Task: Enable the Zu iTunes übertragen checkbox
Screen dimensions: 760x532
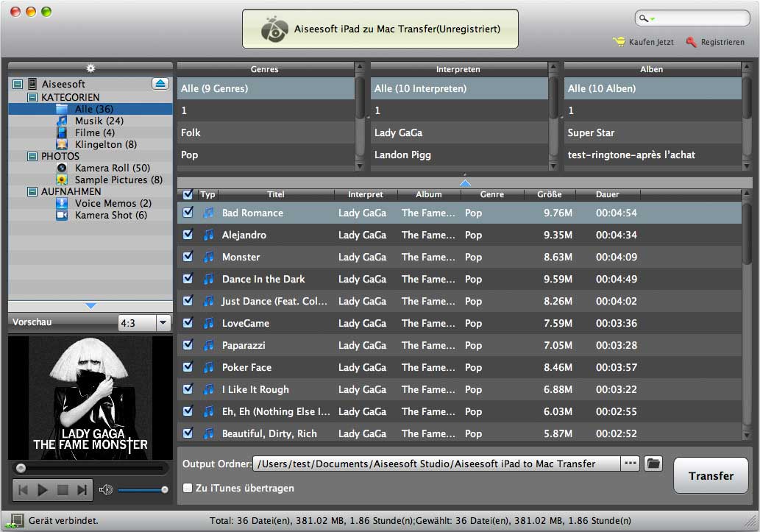Action: tap(188, 488)
